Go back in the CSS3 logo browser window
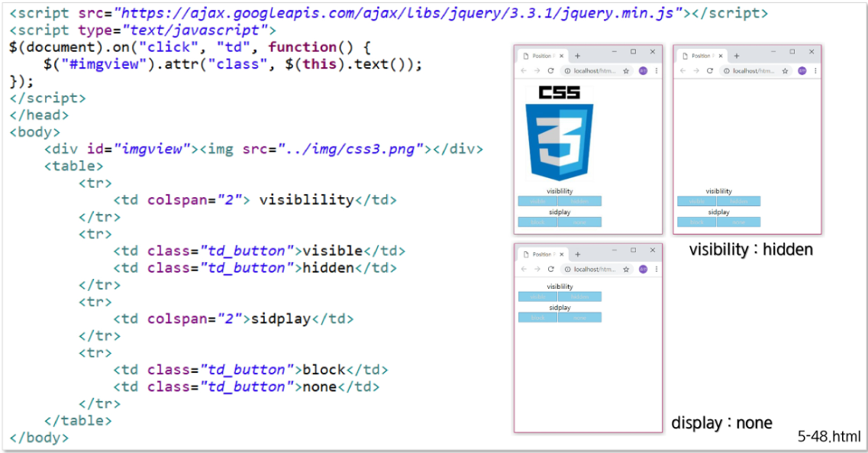Image resolution: width=868 pixels, height=453 pixels. click(524, 71)
